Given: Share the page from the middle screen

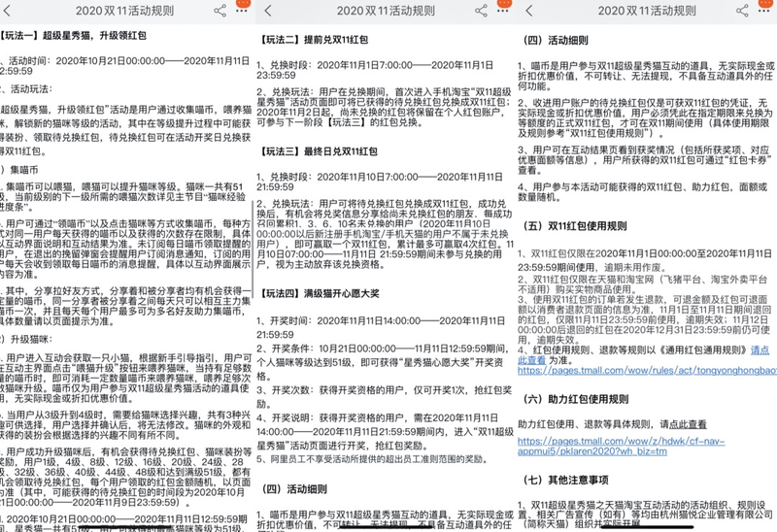Looking at the screenshot, I should pos(481,11).
